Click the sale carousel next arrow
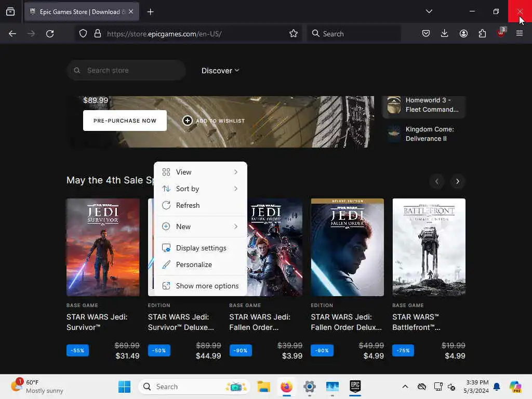532x399 pixels. (x=458, y=181)
